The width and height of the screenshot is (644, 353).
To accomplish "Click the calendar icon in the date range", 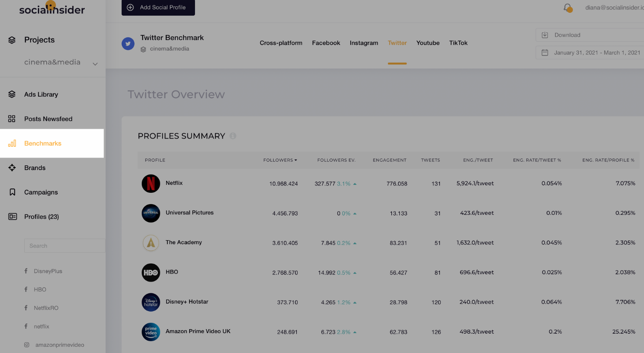I will [x=545, y=53].
